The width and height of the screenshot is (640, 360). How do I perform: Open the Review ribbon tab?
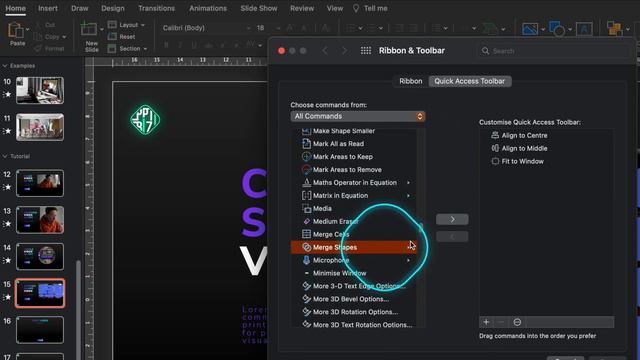[302, 8]
